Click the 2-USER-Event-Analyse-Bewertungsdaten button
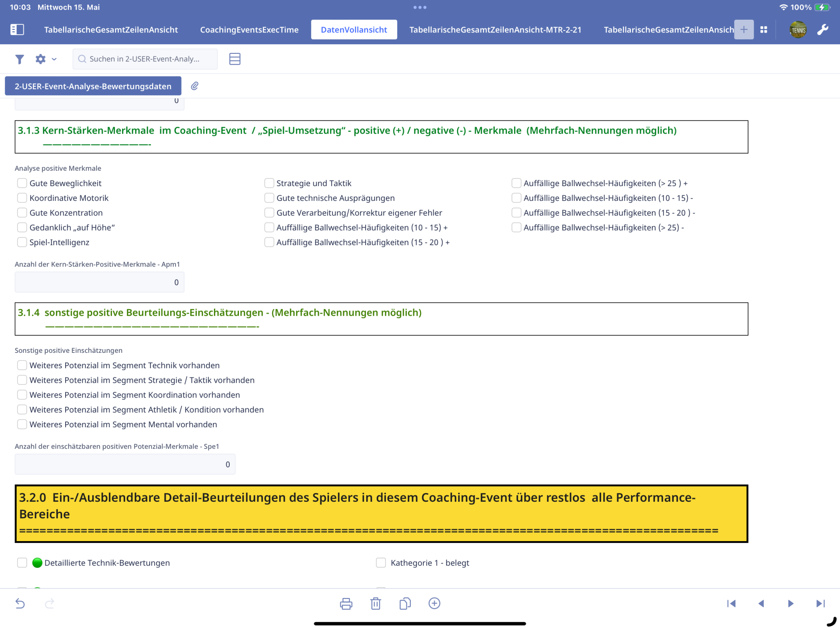This screenshot has height=630, width=840. [93, 86]
